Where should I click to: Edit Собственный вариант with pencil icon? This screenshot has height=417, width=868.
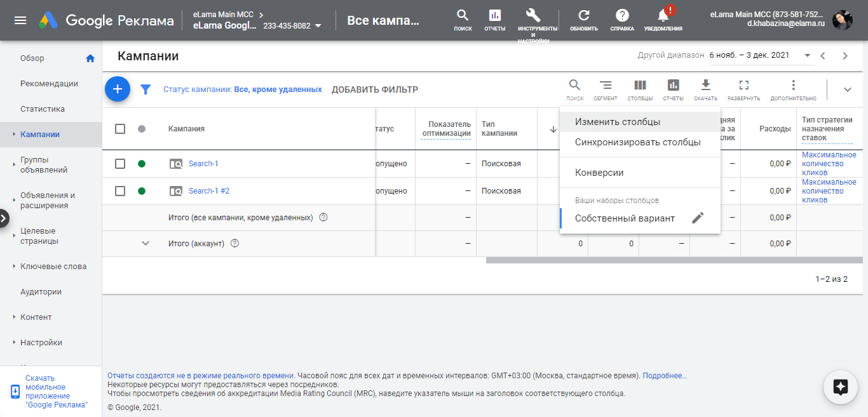click(x=698, y=218)
